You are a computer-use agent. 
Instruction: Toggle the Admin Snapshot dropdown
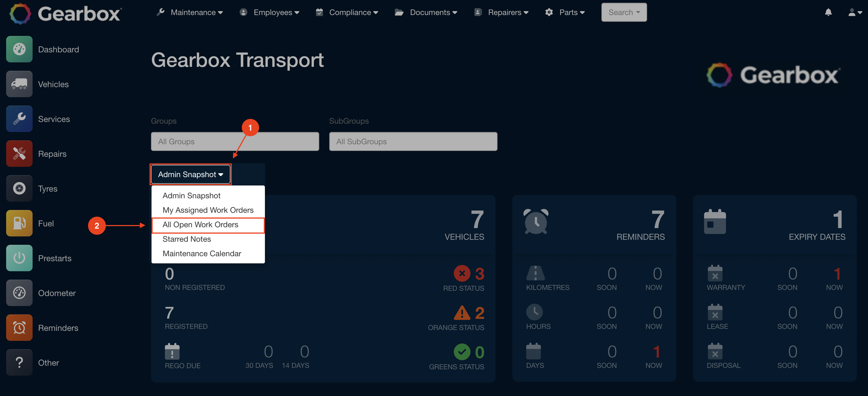click(x=190, y=174)
